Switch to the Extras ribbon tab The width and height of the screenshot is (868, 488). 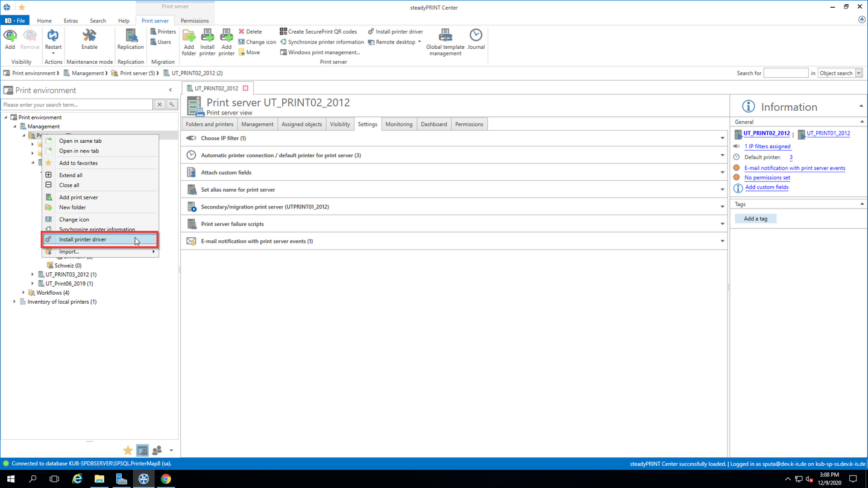coord(71,20)
